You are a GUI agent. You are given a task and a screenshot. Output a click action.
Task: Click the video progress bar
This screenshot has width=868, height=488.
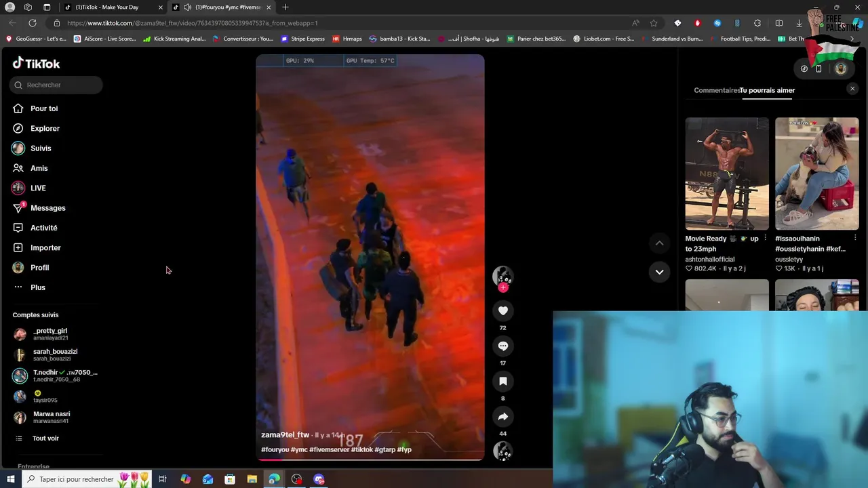[370, 460]
